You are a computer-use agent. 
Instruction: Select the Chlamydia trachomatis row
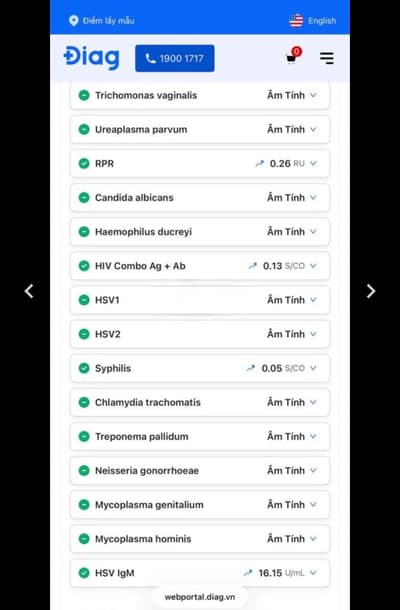click(200, 402)
